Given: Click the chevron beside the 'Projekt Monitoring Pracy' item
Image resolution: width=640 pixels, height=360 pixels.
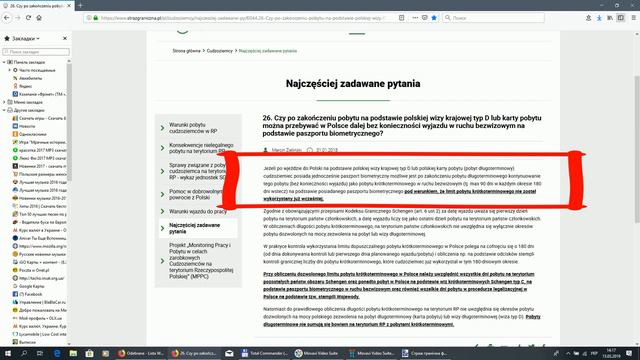Looking at the screenshot, I should (x=162, y=261).
